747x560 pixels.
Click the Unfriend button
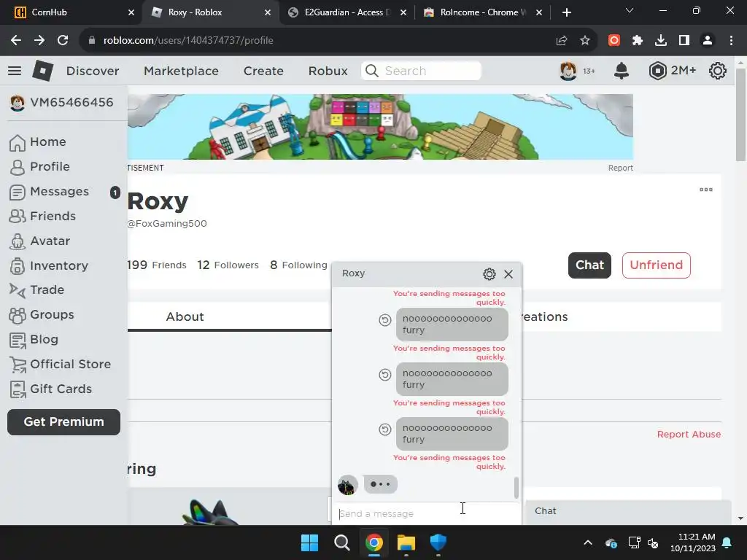coord(656,265)
